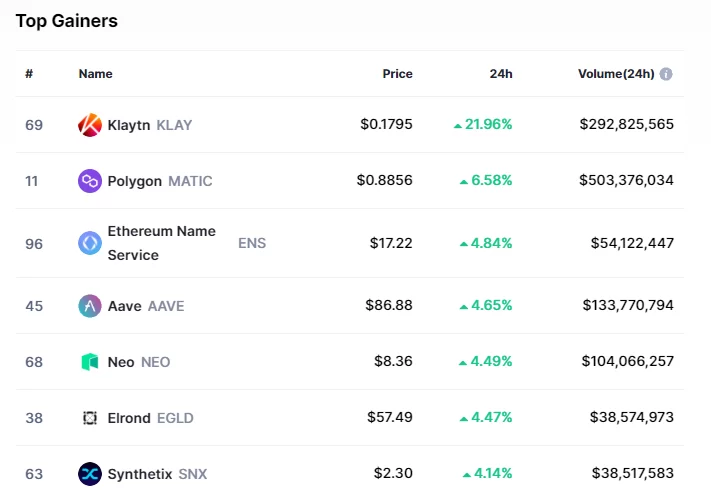
Task: Sort by Volume(24h) column header
Action: 615,74
